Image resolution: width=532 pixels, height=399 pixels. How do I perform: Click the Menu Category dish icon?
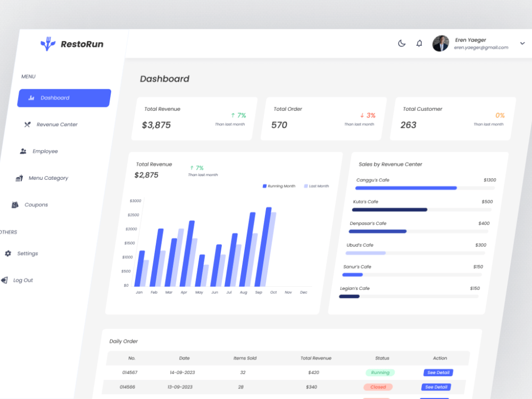(19, 178)
